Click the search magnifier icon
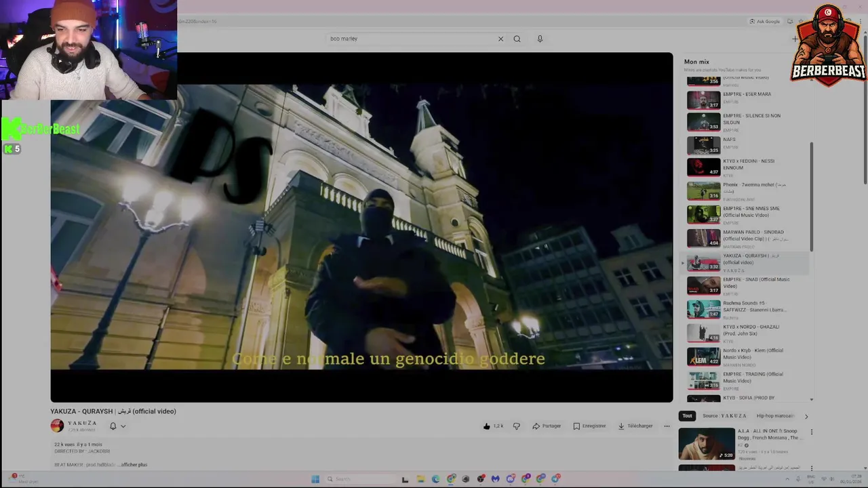The height and width of the screenshot is (488, 868). coord(517,39)
